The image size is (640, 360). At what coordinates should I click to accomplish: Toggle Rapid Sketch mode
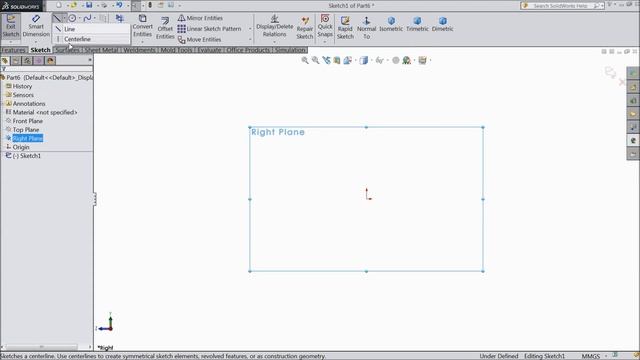click(345, 28)
